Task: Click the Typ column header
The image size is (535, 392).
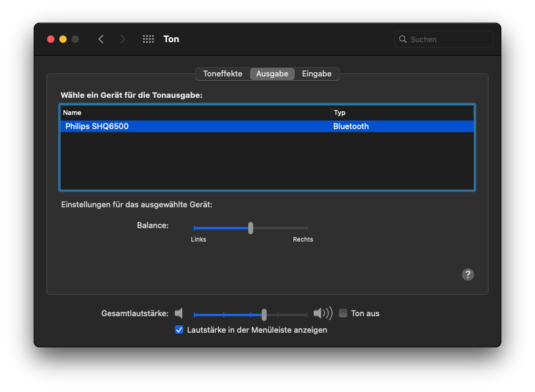Action: point(402,113)
